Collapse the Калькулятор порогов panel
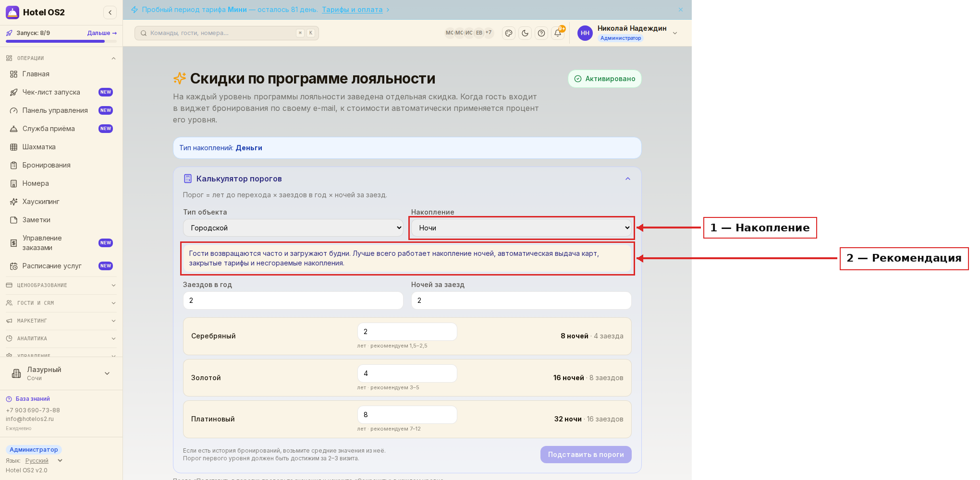 (x=627, y=179)
